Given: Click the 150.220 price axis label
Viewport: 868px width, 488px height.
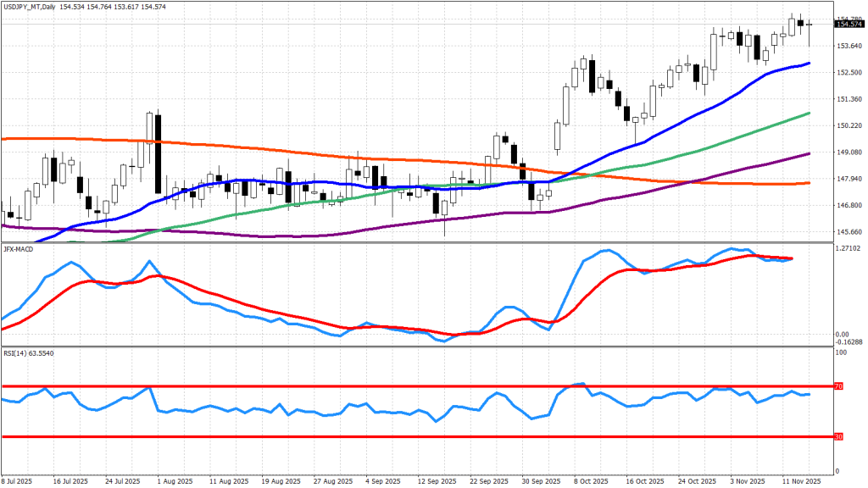Looking at the screenshot, I should click(x=849, y=125).
